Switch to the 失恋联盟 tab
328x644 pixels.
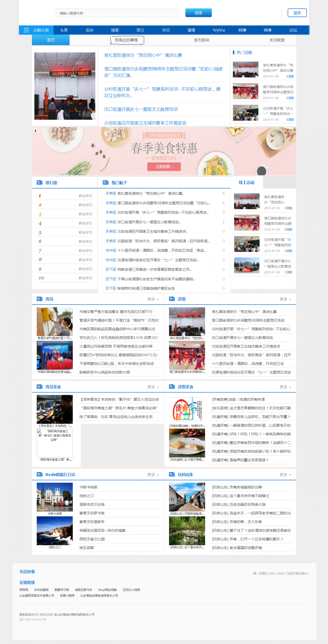coord(277,40)
